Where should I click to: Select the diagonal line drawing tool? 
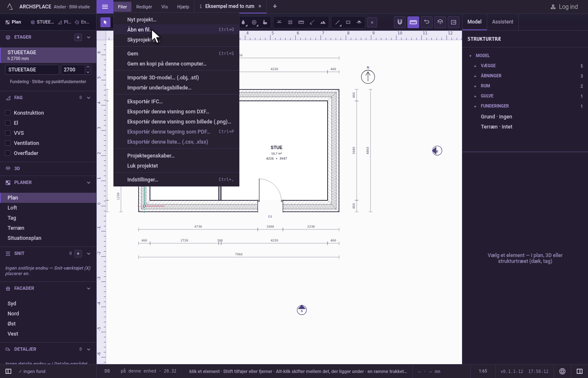[x=337, y=22]
